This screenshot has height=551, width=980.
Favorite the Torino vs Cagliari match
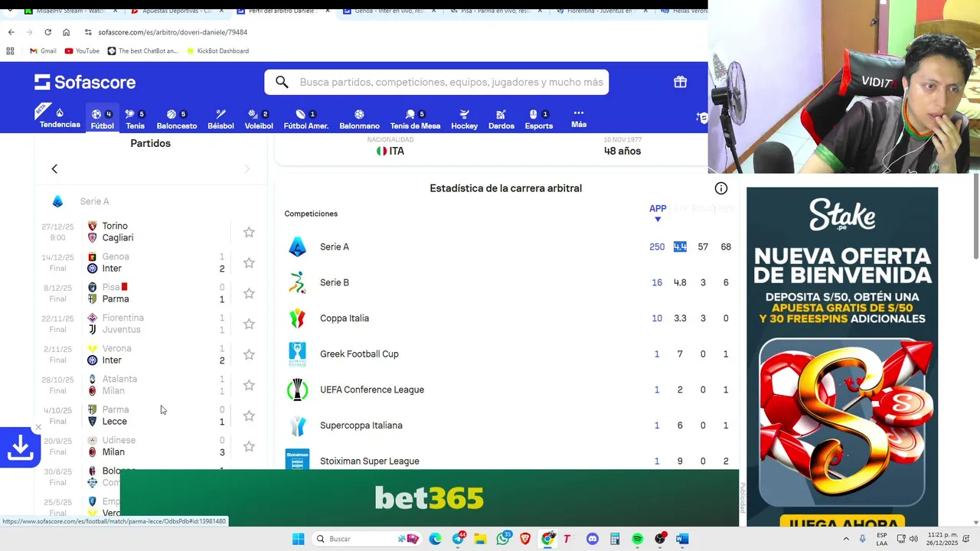tap(249, 232)
